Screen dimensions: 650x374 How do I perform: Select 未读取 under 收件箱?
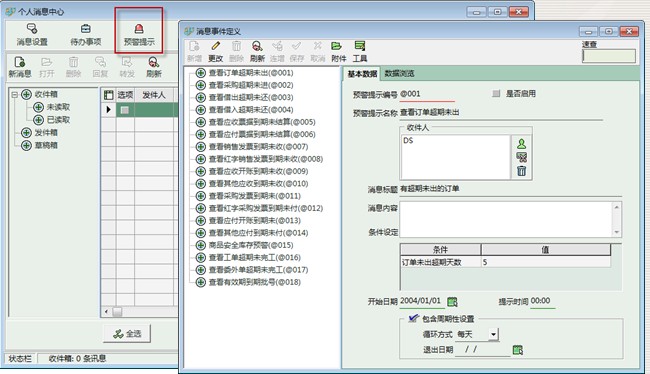coord(58,107)
